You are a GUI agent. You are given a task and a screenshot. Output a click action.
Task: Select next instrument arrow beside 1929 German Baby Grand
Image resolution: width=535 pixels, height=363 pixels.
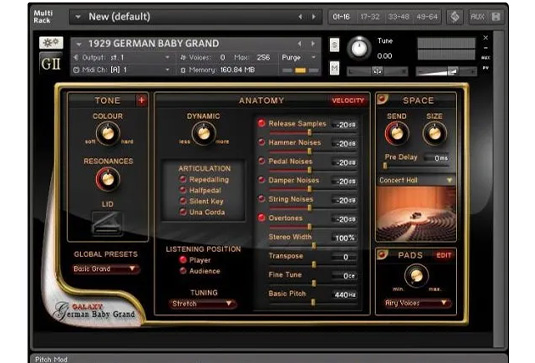coord(313,44)
